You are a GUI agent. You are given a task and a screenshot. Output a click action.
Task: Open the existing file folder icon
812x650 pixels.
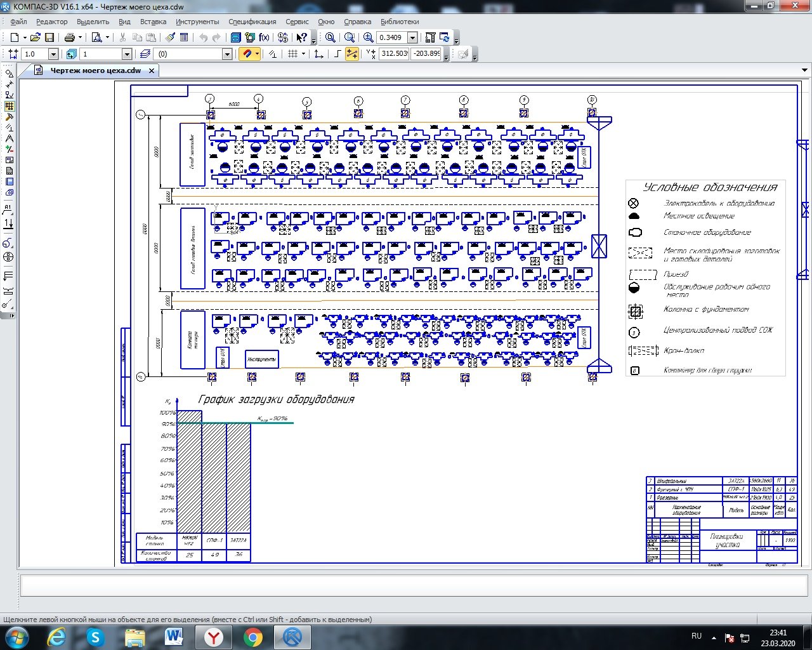36,37
